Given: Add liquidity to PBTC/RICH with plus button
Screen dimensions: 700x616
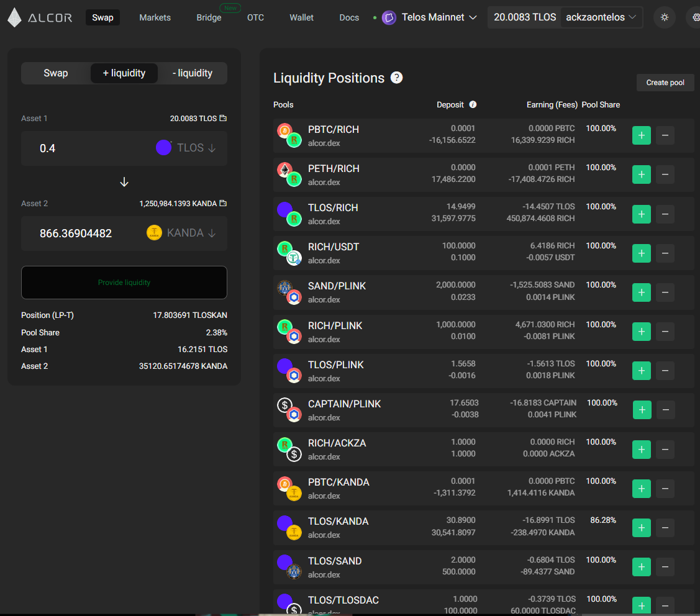Looking at the screenshot, I should coord(642,135).
